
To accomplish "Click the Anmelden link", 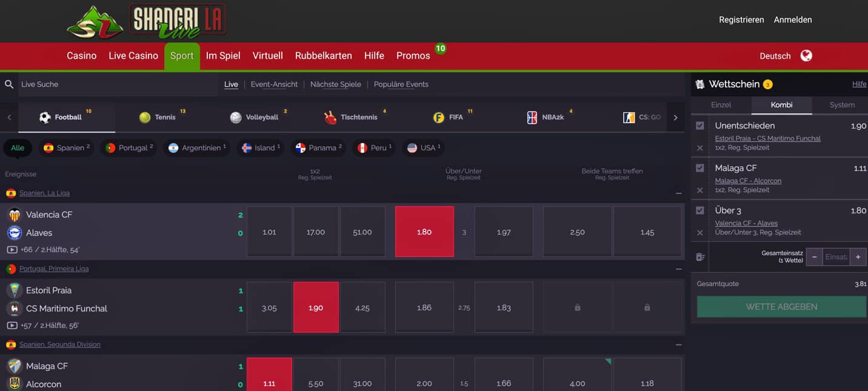I will click(x=793, y=20).
